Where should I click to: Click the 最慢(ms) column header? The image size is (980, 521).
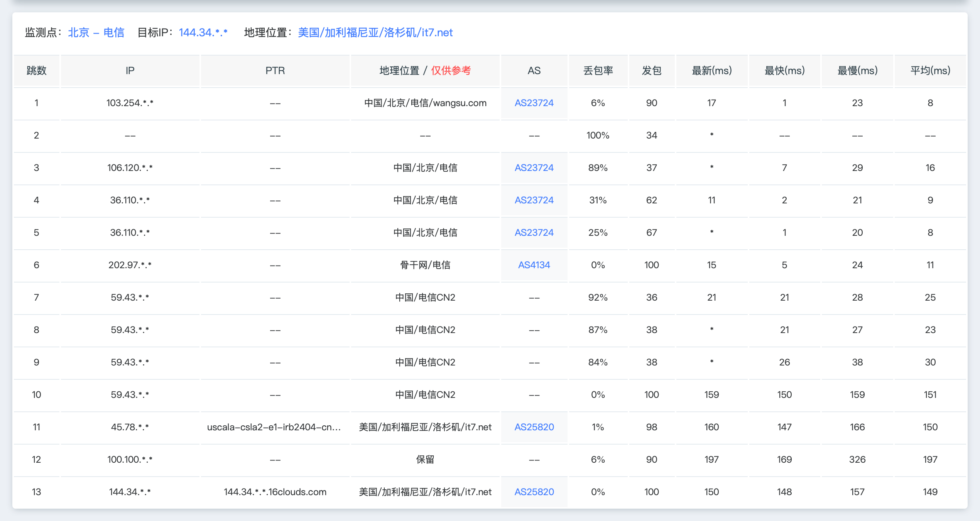(857, 71)
